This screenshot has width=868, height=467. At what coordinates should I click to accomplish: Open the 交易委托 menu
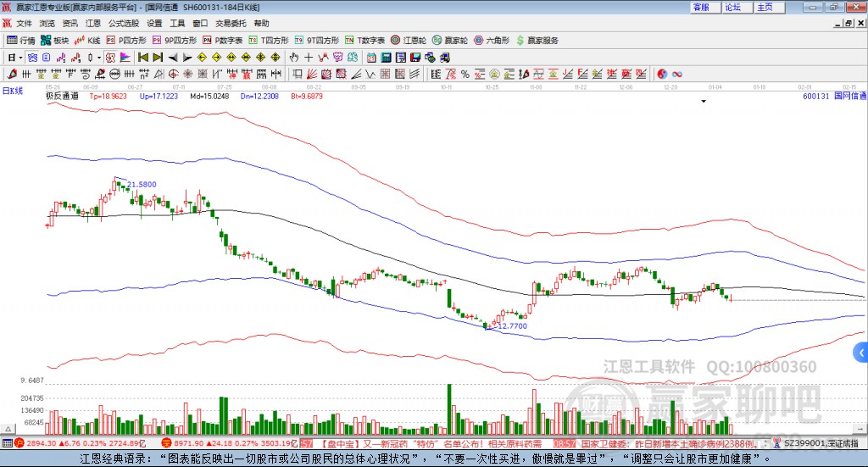click(x=231, y=23)
